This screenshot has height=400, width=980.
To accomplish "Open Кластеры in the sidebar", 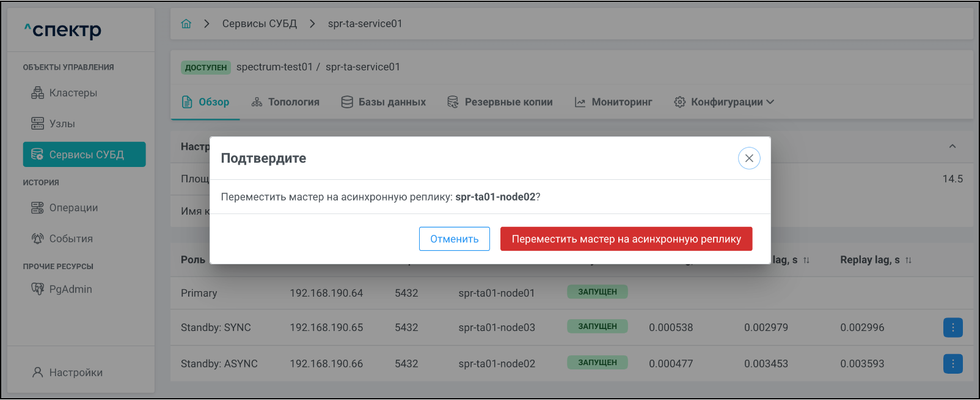I will click(73, 93).
